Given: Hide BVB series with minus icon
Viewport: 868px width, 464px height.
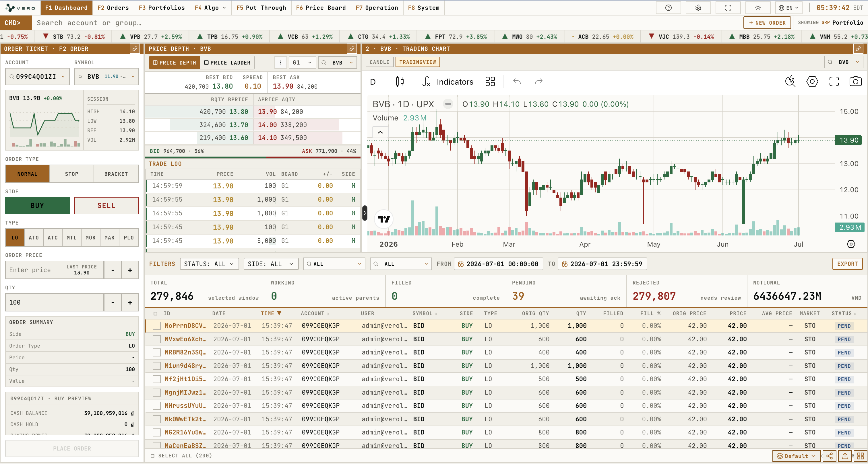Looking at the screenshot, I should 448,104.
